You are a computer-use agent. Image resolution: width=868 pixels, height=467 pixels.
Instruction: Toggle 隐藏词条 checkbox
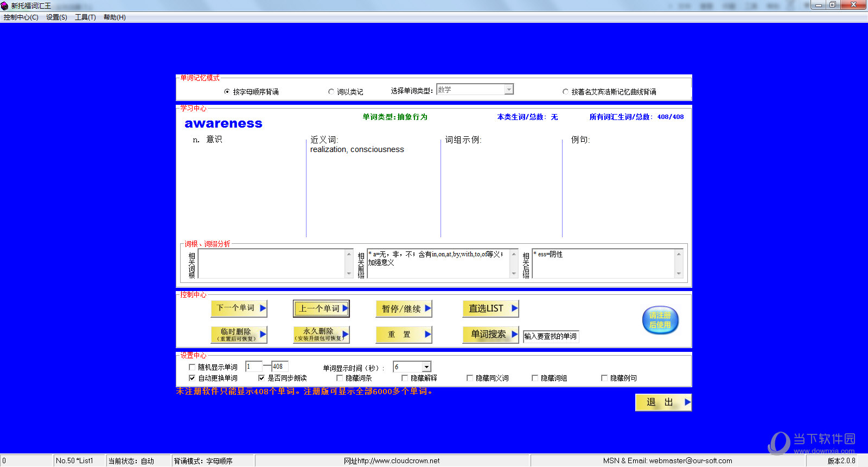pyautogui.click(x=340, y=378)
